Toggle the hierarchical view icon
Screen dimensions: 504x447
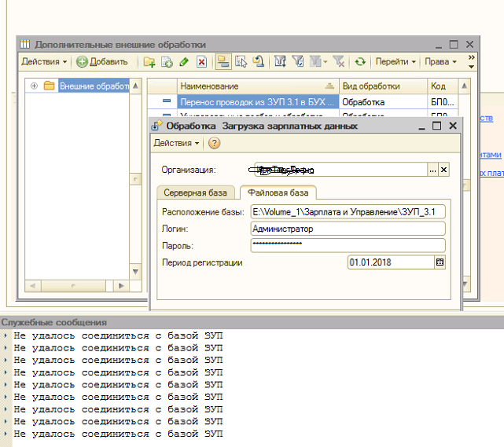[223, 61]
